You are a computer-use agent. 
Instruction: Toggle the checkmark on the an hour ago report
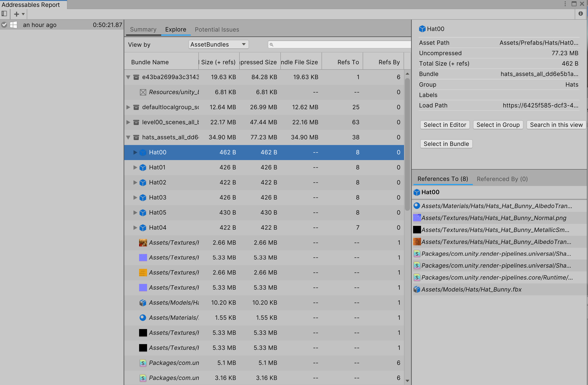pos(4,25)
